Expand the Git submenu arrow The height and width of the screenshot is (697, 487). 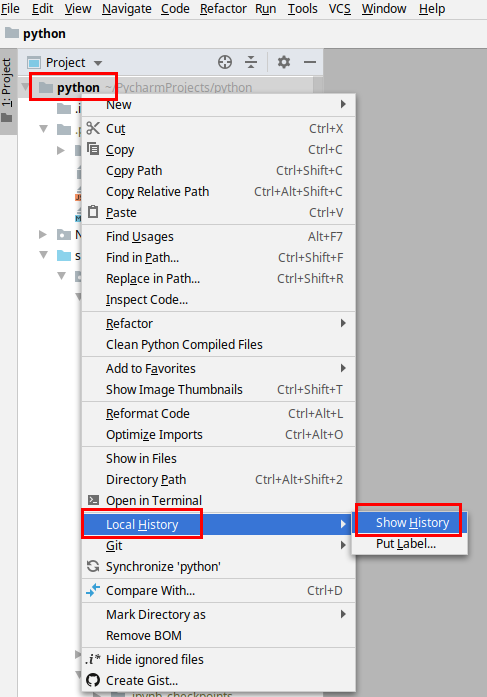(x=343, y=545)
